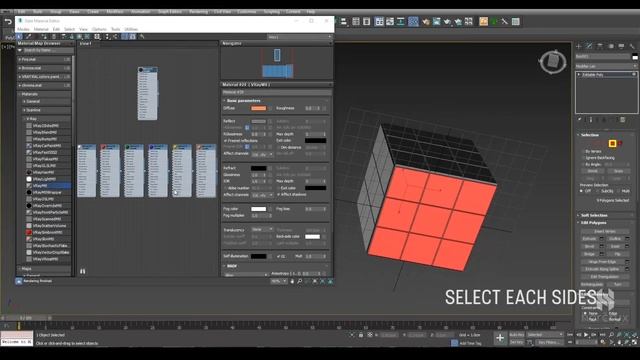
Task: Pick material from object eyedropper icon
Action: click(28, 37)
